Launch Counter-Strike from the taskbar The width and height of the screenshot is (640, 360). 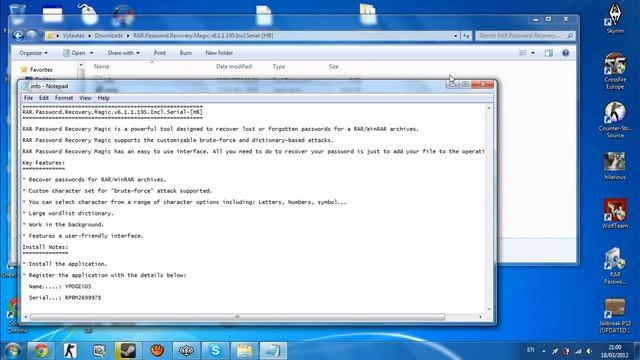70,351
